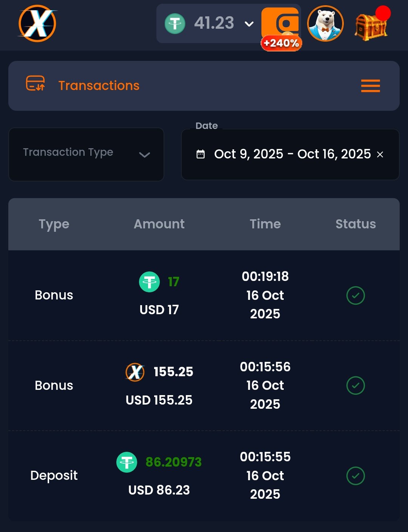Click the status checkmark for the 17 USD bonus
The width and height of the screenshot is (408, 532).
[355, 295]
